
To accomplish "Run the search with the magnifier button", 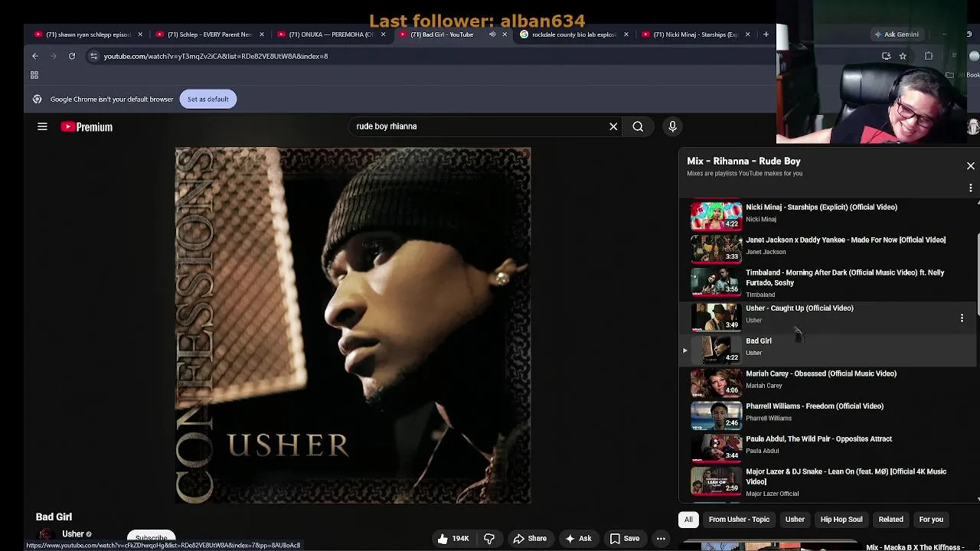I will coord(638,126).
